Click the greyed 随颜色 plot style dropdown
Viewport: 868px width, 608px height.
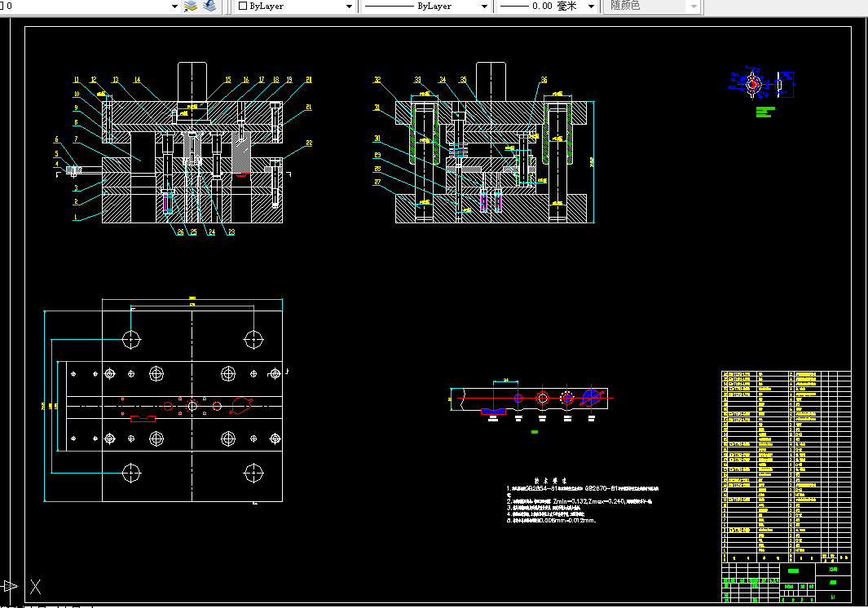[x=652, y=6]
